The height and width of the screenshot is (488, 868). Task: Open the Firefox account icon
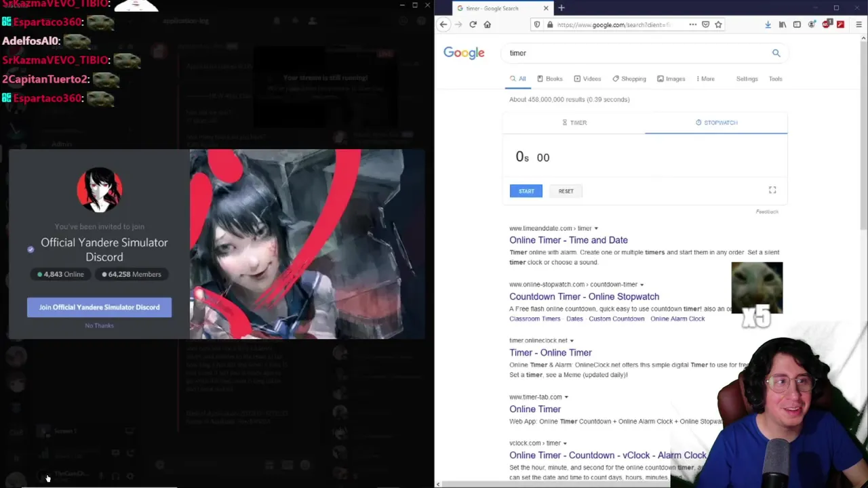[x=811, y=24]
